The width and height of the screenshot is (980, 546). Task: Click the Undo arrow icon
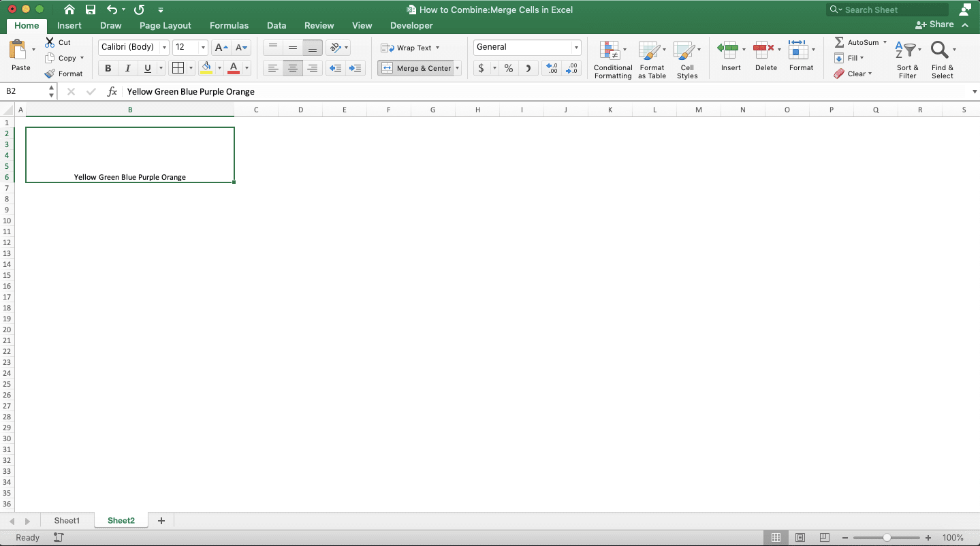pos(112,10)
